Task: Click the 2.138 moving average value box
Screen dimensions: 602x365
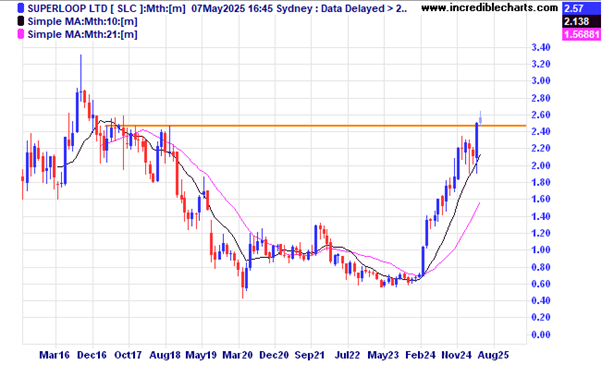Action: [x=582, y=21]
